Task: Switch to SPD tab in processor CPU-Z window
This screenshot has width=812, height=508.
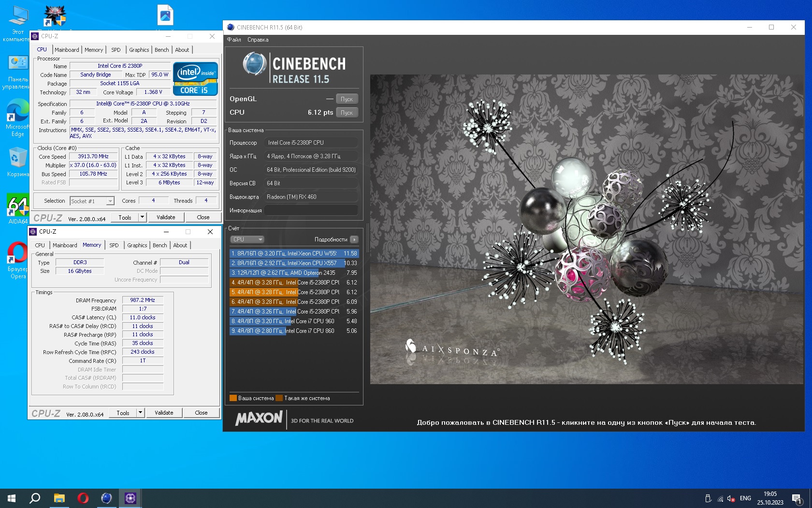Action: [x=116, y=50]
